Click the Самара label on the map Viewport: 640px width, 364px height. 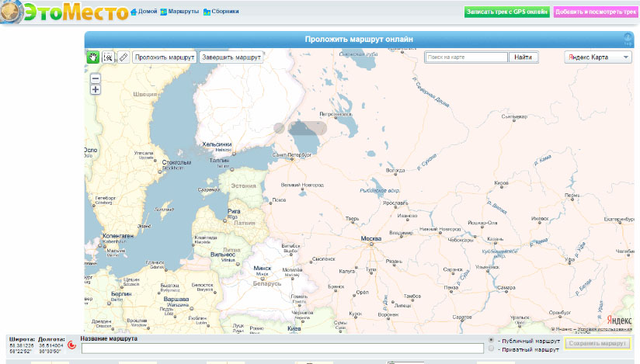pos(506,288)
